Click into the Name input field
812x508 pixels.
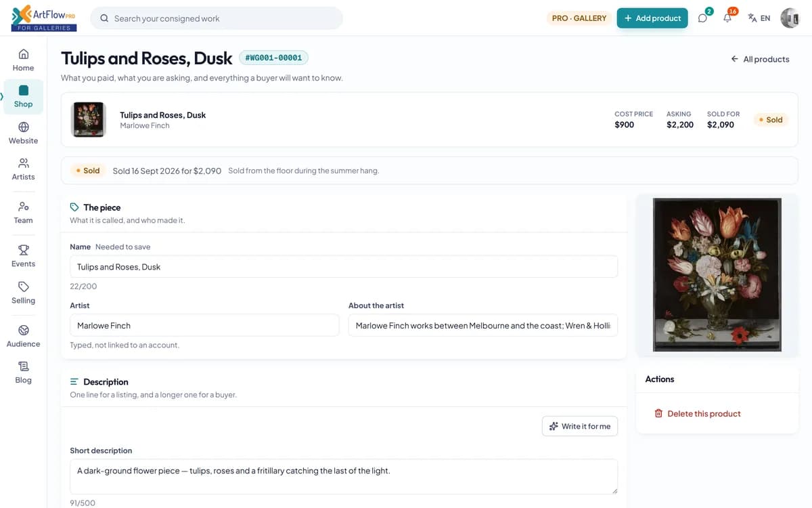point(344,267)
